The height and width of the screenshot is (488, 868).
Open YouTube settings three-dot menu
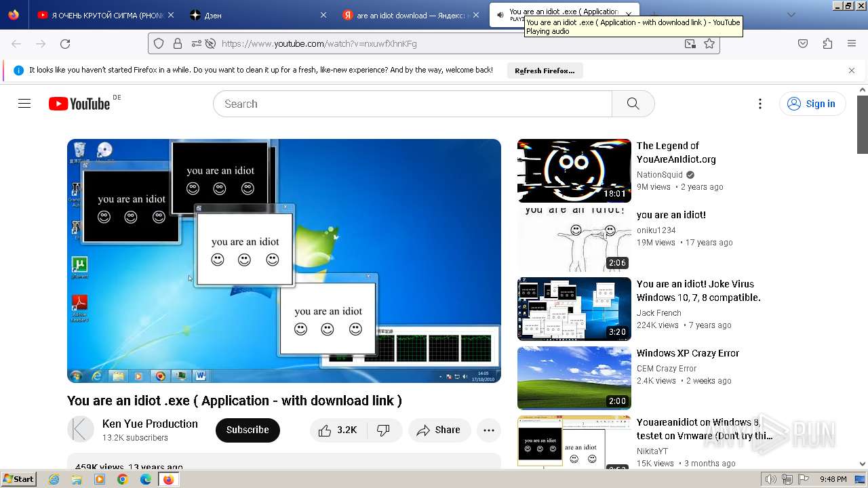pos(760,104)
